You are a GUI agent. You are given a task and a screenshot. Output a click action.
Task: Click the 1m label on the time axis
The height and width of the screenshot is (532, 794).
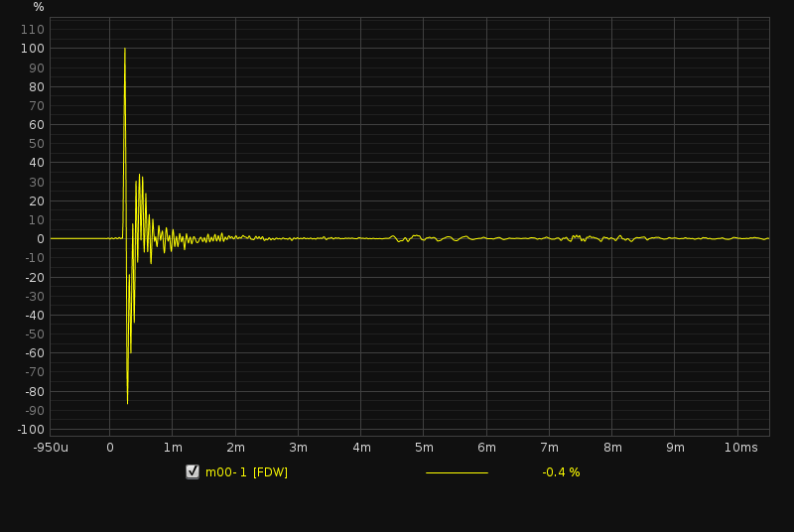(173, 448)
